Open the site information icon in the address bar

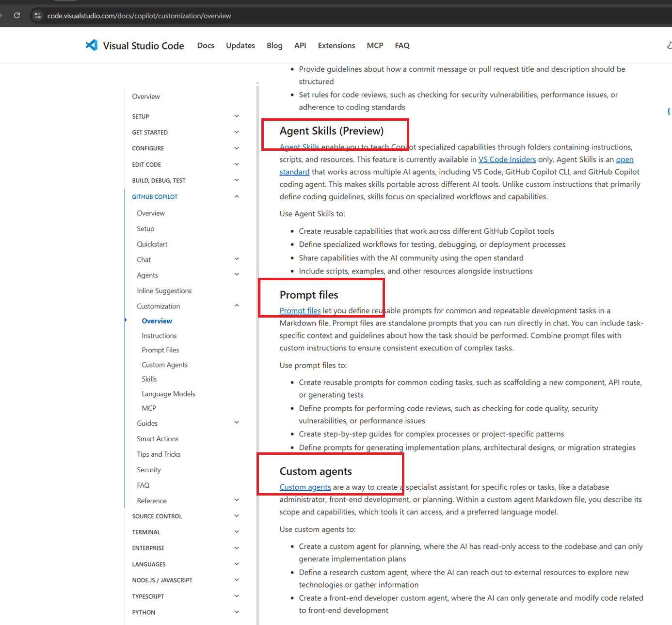pos(37,16)
